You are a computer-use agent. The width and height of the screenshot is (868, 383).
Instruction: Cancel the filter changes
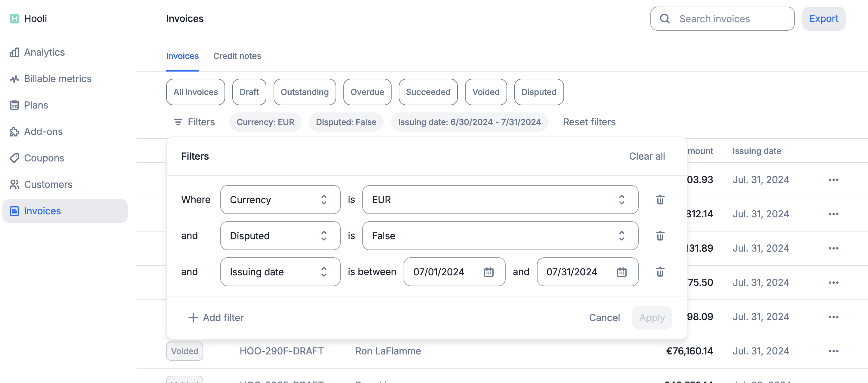pyautogui.click(x=604, y=317)
